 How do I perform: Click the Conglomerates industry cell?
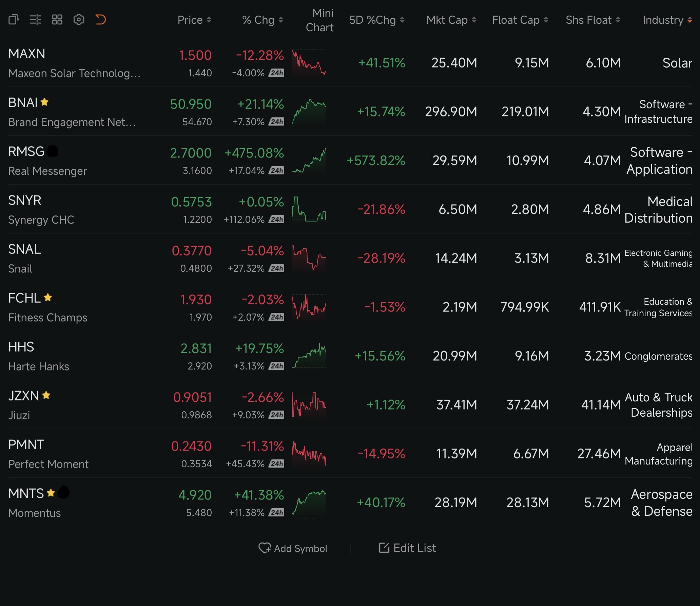[658, 356]
